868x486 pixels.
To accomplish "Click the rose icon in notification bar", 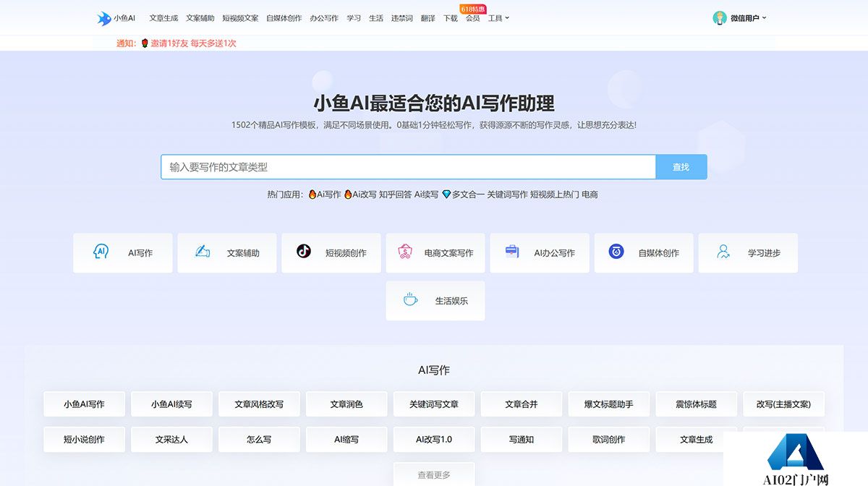I will (145, 43).
